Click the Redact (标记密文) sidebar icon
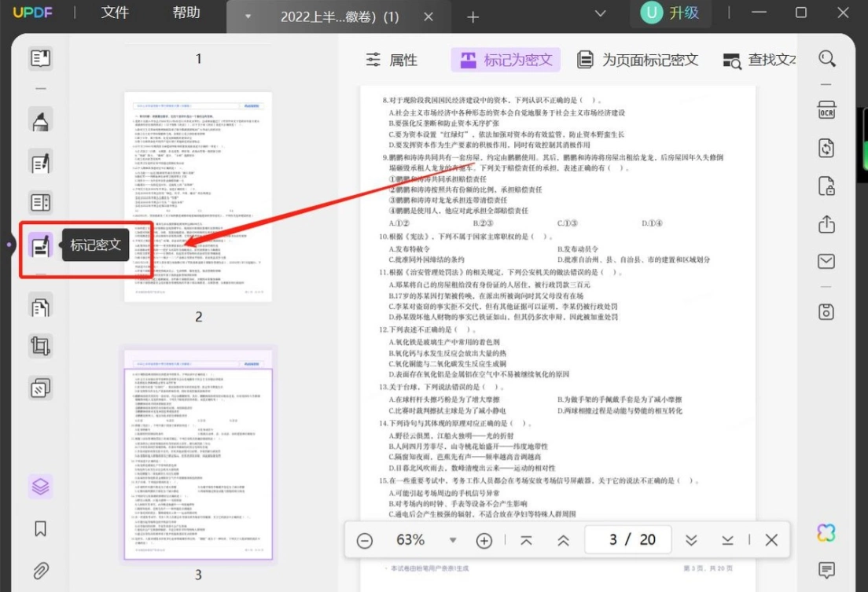Viewport: 868px width, 592px height. (40, 245)
